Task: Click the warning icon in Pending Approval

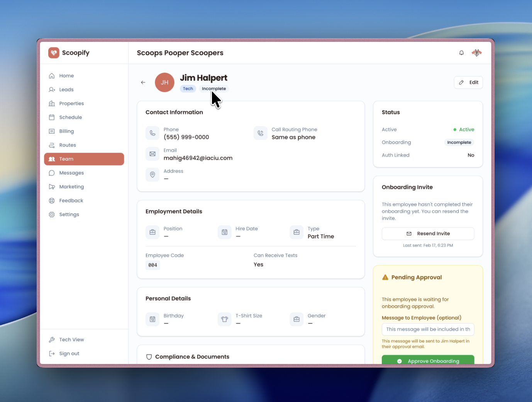Action: click(385, 277)
